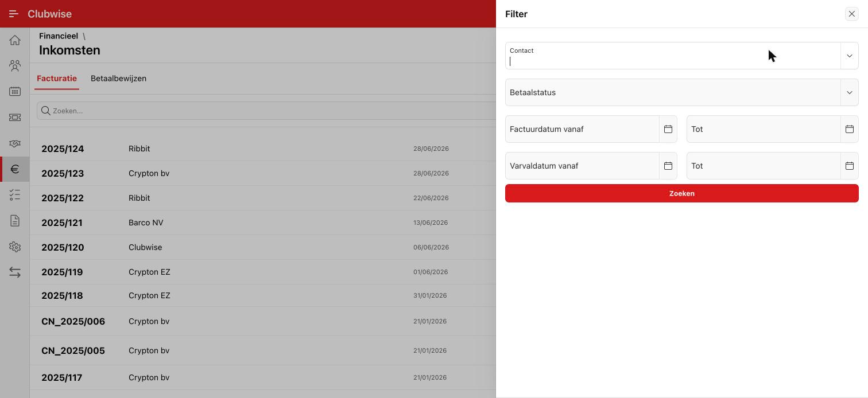Open credit note CN_2025/006

73,321
